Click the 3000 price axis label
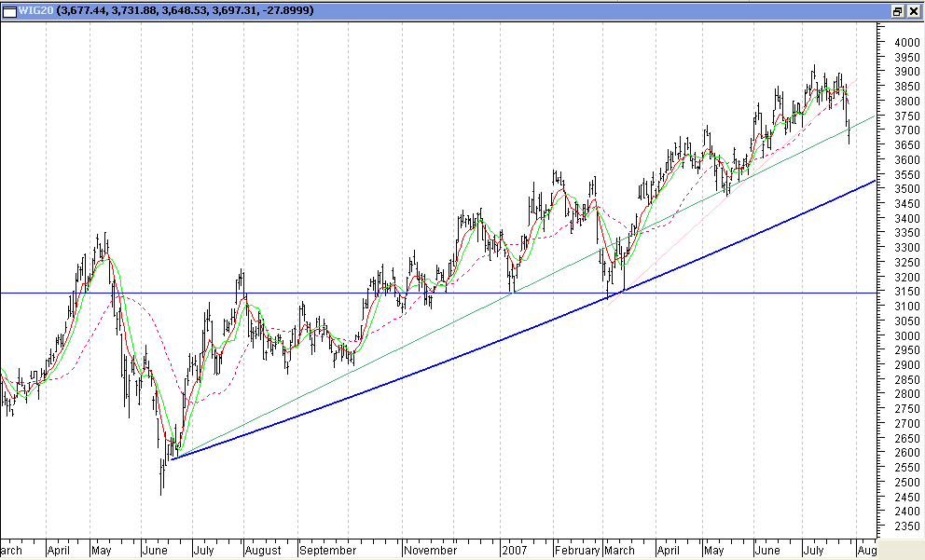The height and width of the screenshot is (560, 925). pos(906,335)
